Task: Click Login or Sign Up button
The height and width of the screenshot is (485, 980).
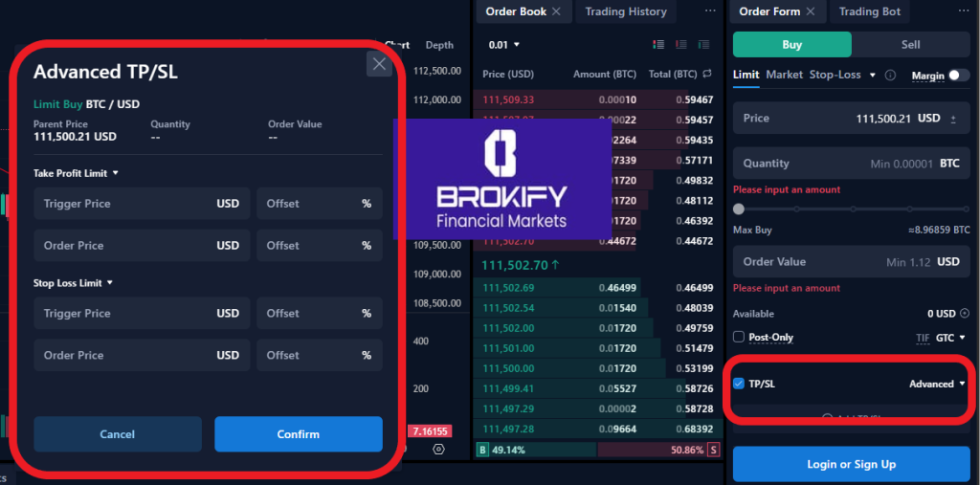Action: 851,464
